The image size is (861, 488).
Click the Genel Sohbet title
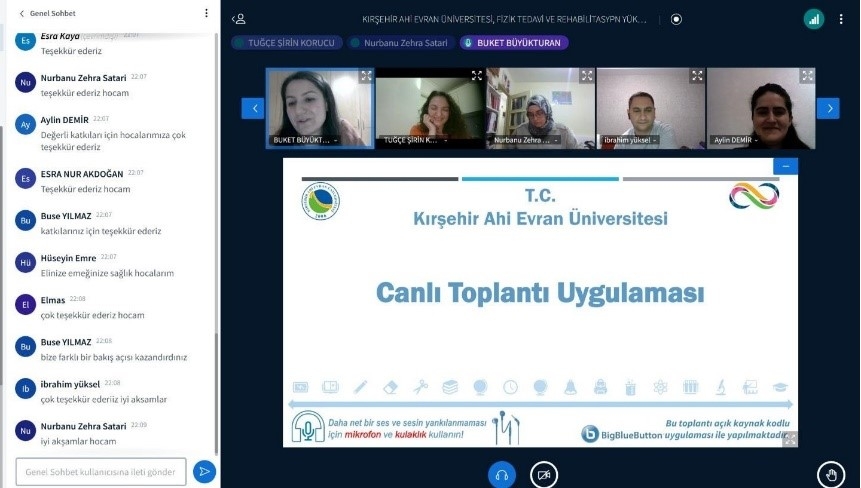(x=53, y=13)
